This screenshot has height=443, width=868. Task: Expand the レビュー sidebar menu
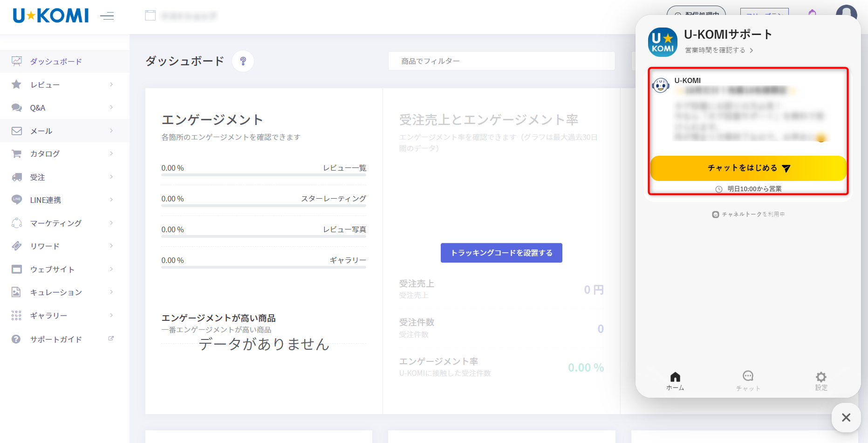(64, 85)
